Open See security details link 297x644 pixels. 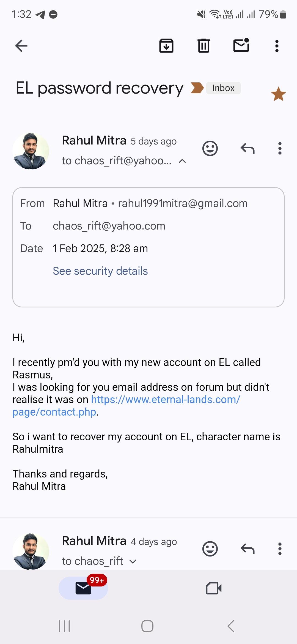tap(100, 271)
